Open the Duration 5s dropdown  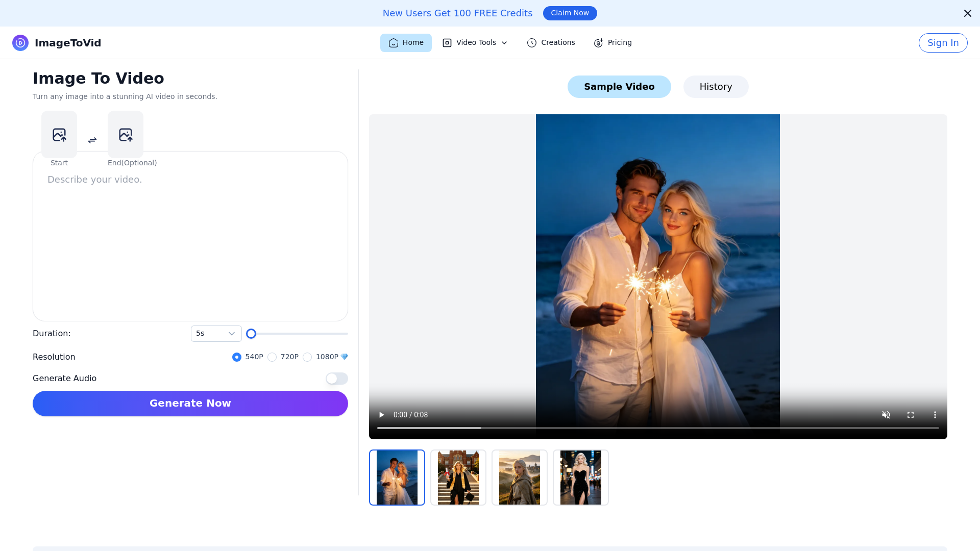[x=216, y=334]
